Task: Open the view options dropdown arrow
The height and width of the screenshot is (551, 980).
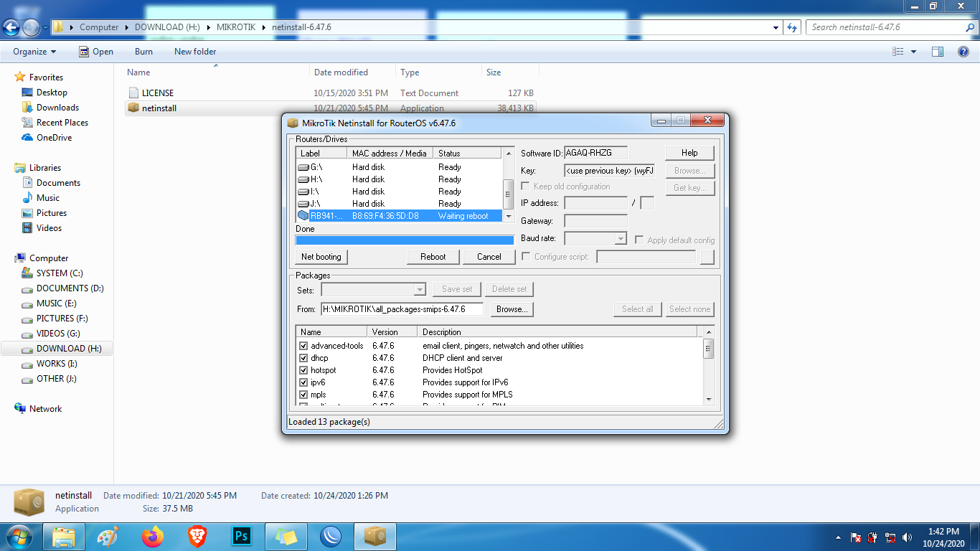Action: tap(913, 52)
